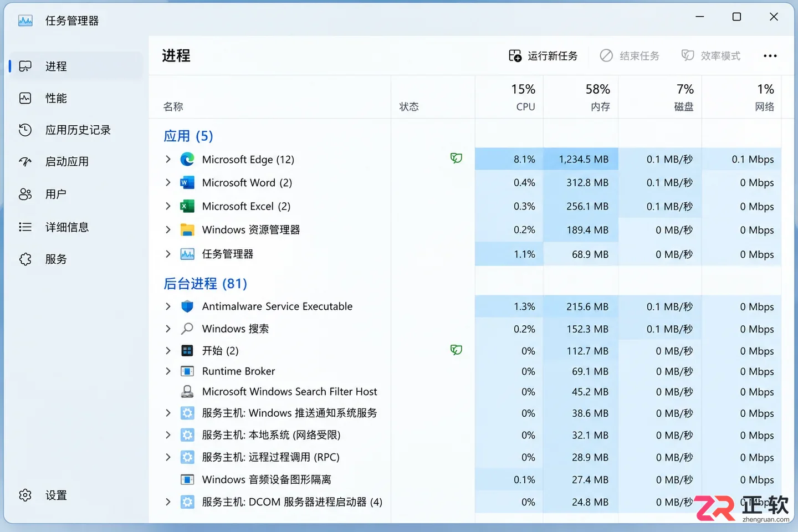Open 设置 at the sidebar bottom
798x532 pixels.
[x=76, y=495]
